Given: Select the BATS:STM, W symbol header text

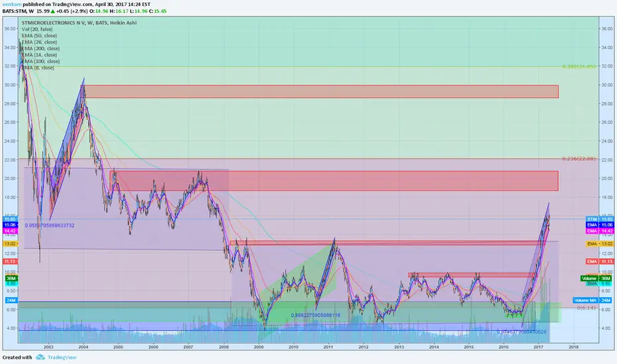Looking at the screenshot, I should point(18,11).
